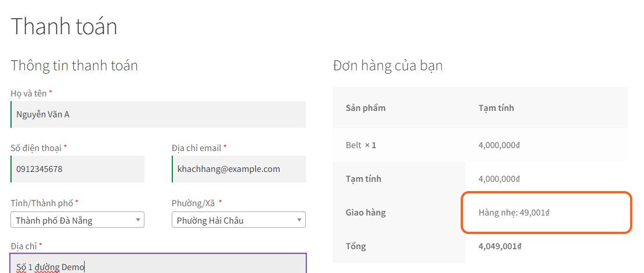This screenshot has height=273, width=644.
Task: Click the Belt price 4,000,000₫
Action: coord(500,145)
